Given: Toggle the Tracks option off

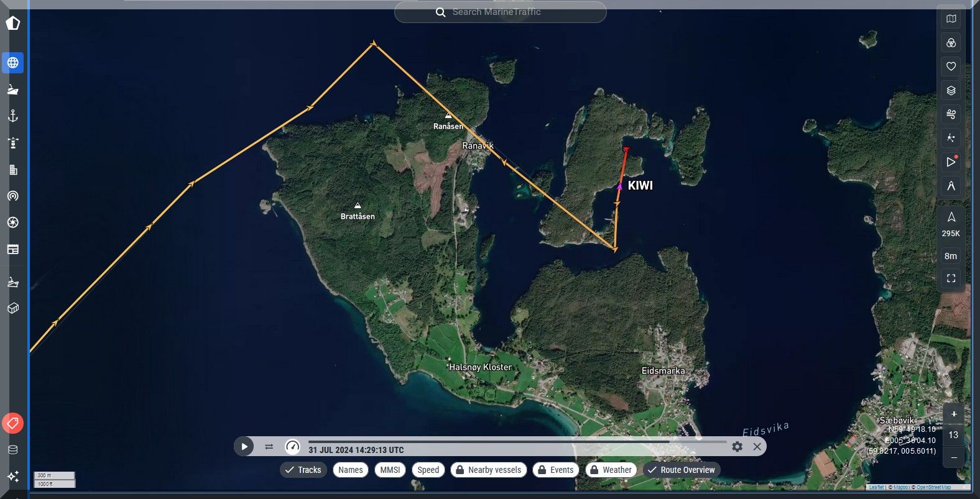Looking at the screenshot, I should (x=303, y=470).
